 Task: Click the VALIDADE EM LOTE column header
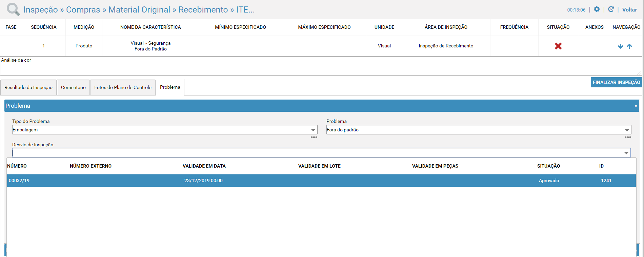coord(319,166)
